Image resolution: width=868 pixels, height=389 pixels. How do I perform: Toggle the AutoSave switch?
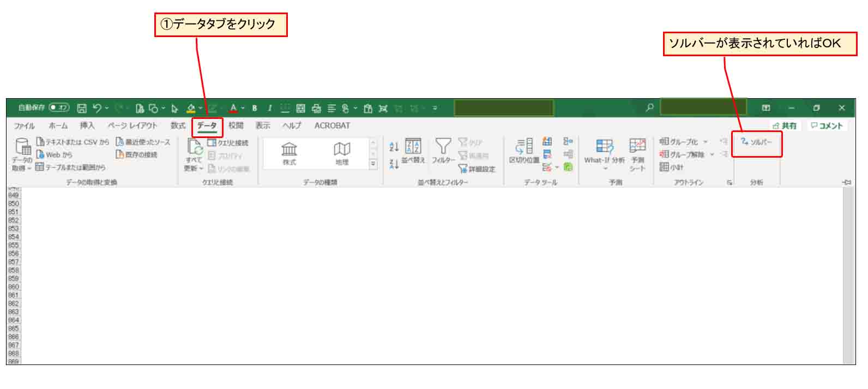(x=59, y=107)
